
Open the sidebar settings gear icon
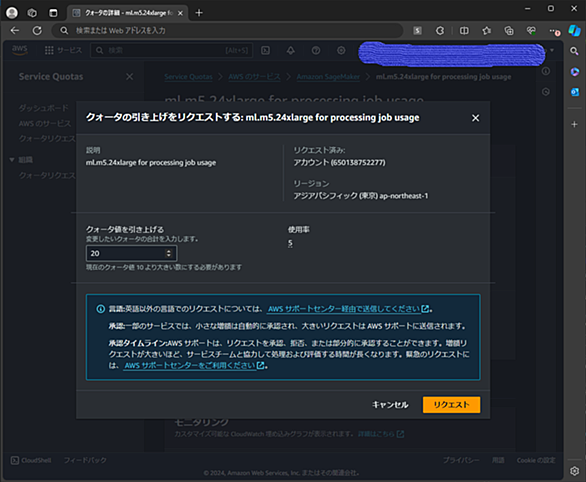(574, 471)
